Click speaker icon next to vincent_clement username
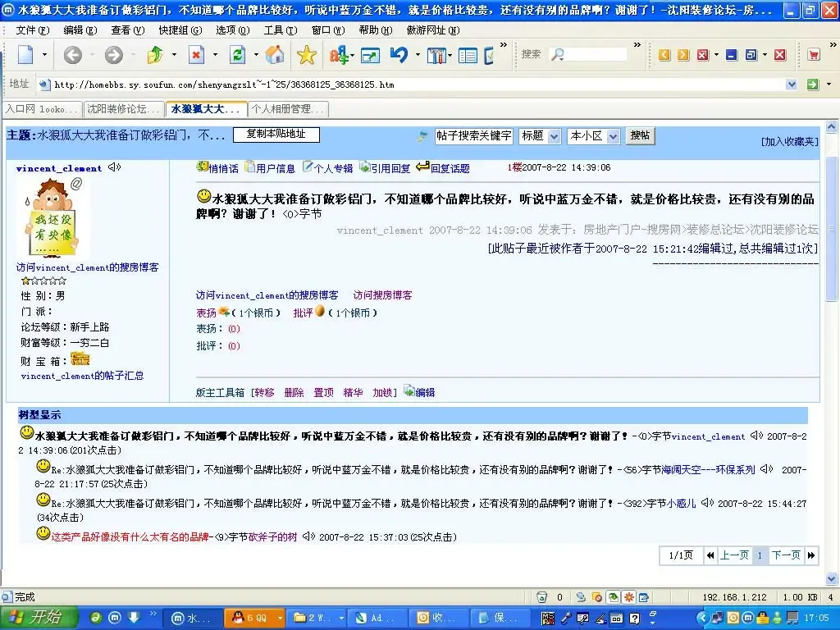 (115, 167)
